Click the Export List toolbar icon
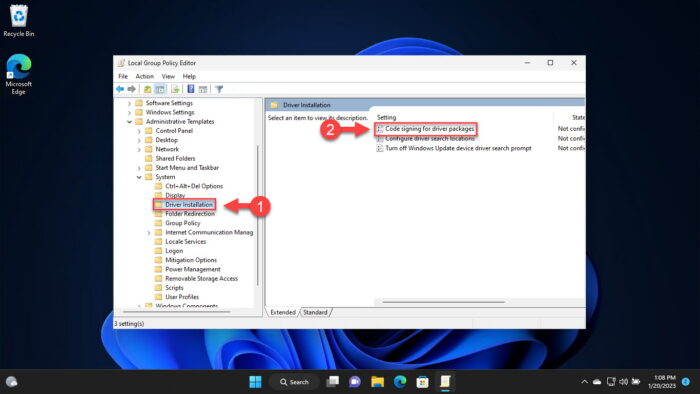The image size is (700, 394). point(175,89)
